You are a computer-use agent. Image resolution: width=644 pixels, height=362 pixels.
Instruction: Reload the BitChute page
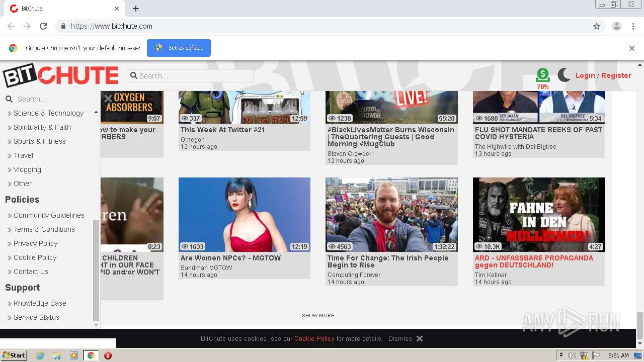click(x=43, y=26)
